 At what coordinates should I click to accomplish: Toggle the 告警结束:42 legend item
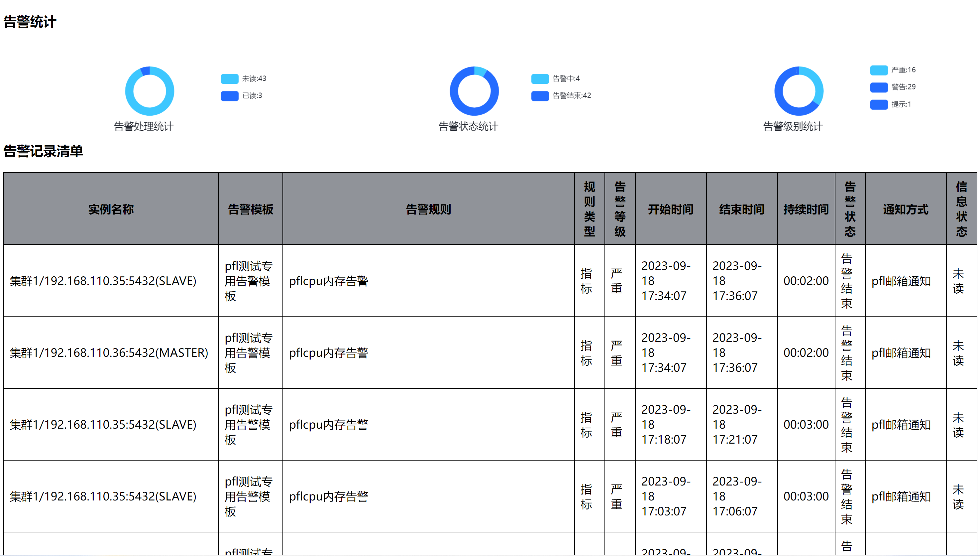click(x=540, y=96)
